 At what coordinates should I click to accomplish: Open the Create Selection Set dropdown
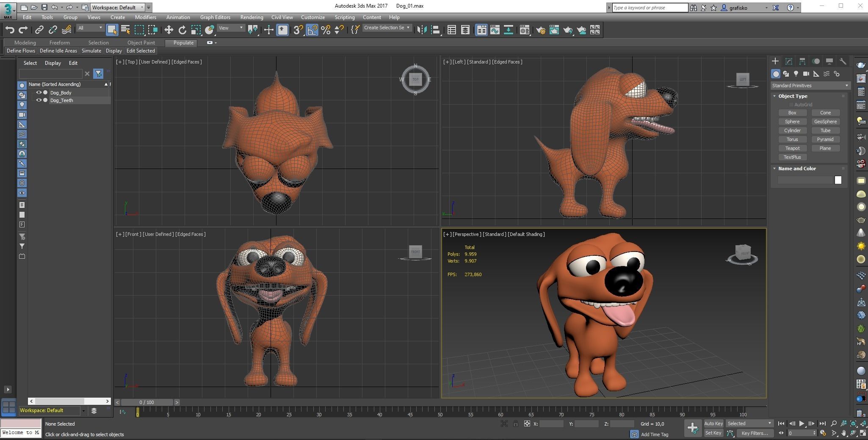tap(387, 28)
